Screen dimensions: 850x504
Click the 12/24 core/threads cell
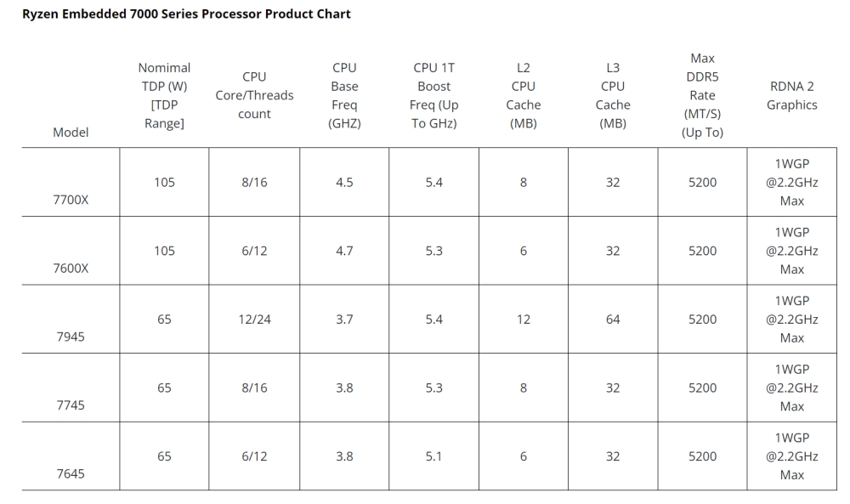click(x=254, y=320)
